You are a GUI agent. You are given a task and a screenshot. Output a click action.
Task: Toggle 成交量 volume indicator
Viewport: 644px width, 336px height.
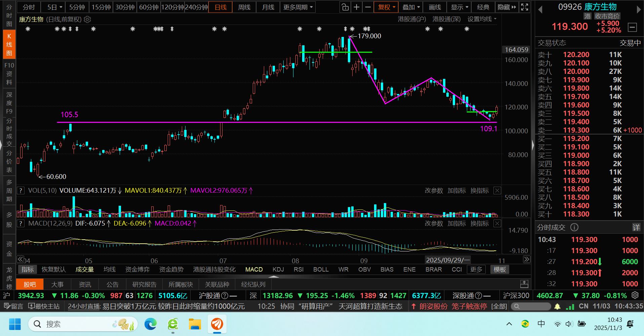(85, 270)
